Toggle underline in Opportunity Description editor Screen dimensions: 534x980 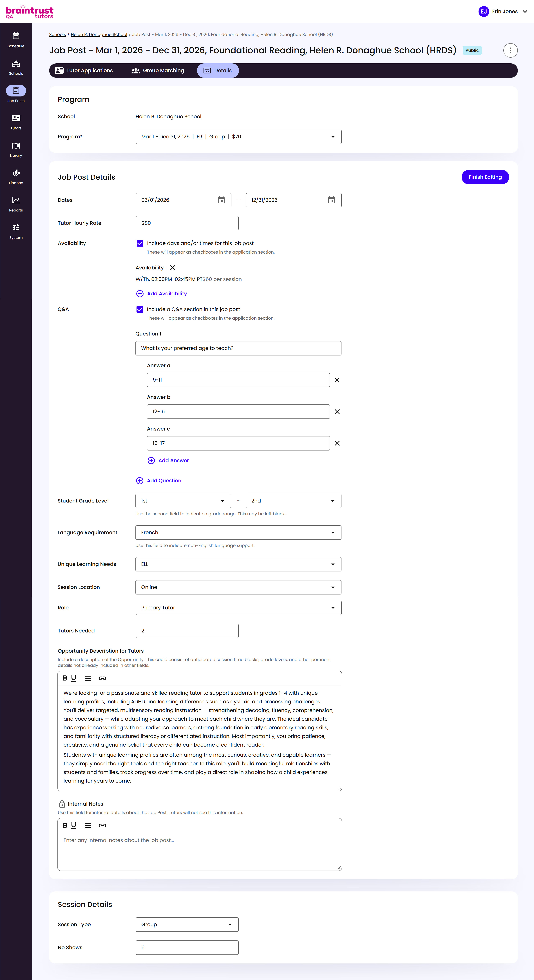click(74, 678)
